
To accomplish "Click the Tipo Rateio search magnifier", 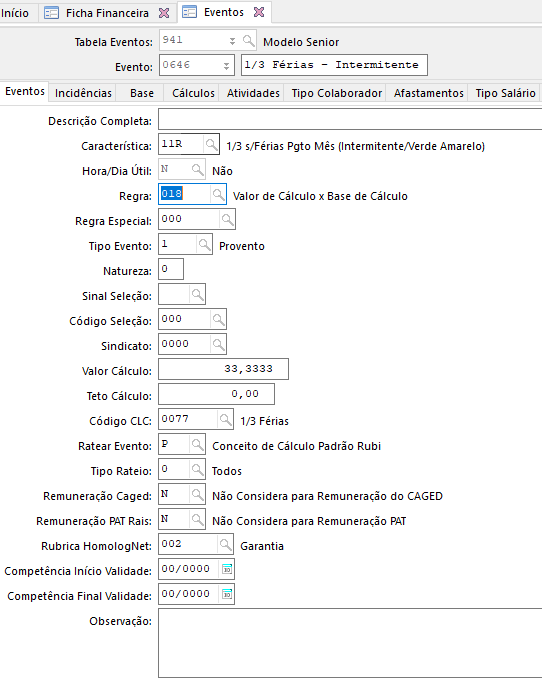I will tap(197, 470).
